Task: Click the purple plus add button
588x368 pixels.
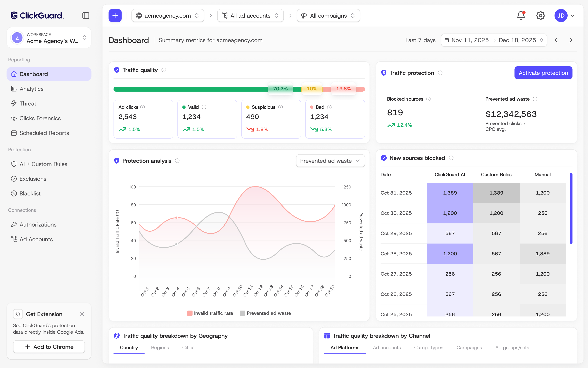Action: tap(115, 16)
